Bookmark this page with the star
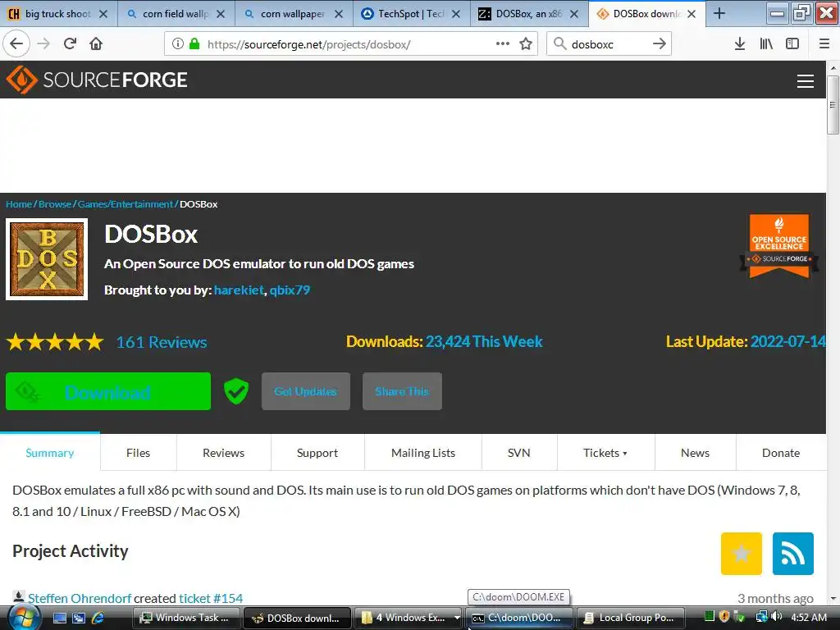 click(526, 44)
